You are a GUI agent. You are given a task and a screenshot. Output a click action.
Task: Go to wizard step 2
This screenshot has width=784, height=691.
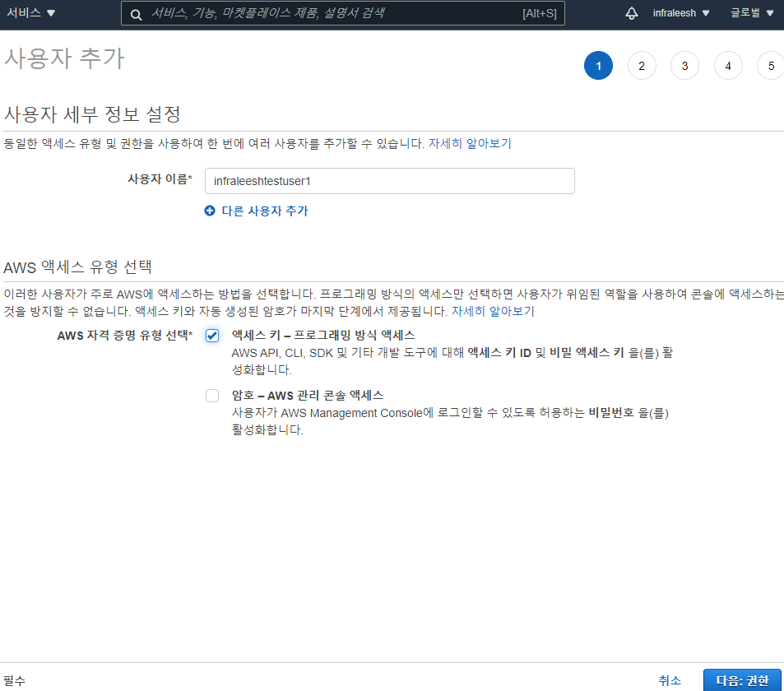(x=642, y=66)
